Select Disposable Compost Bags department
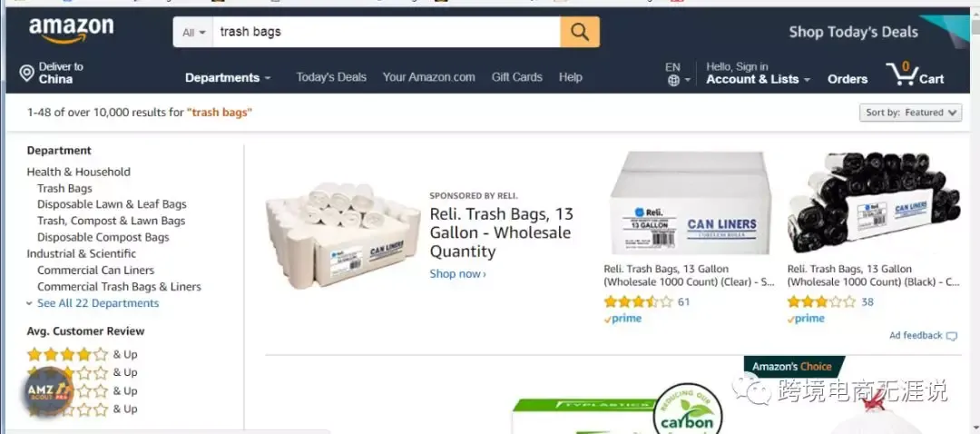 [103, 237]
